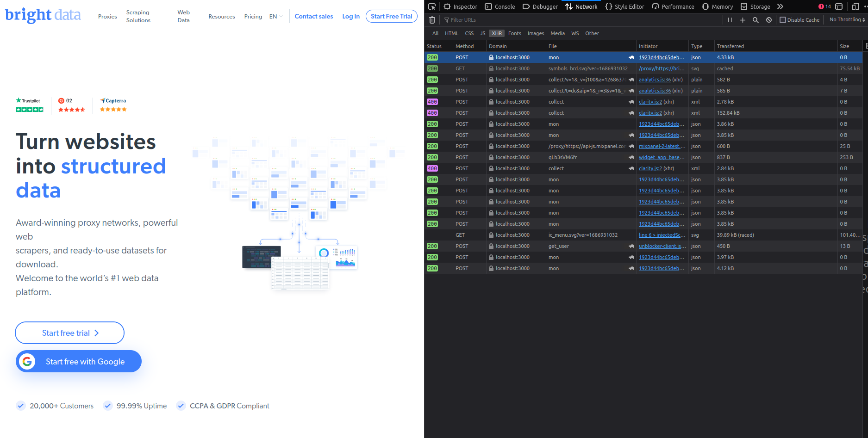Toggle the XHR request filter
Image resolution: width=868 pixels, height=438 pixels.
point(496,33)
